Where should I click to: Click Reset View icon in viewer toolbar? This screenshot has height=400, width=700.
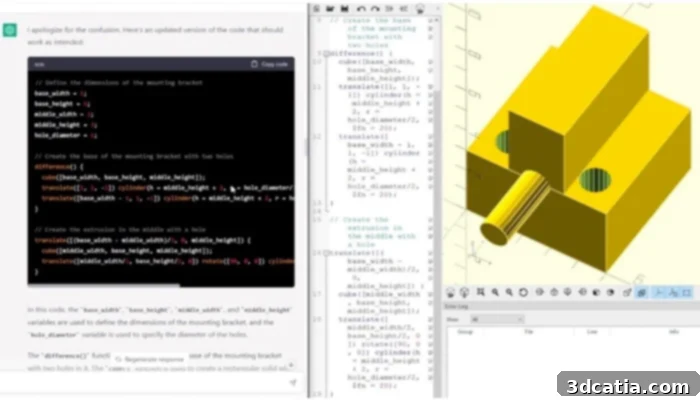523,292
